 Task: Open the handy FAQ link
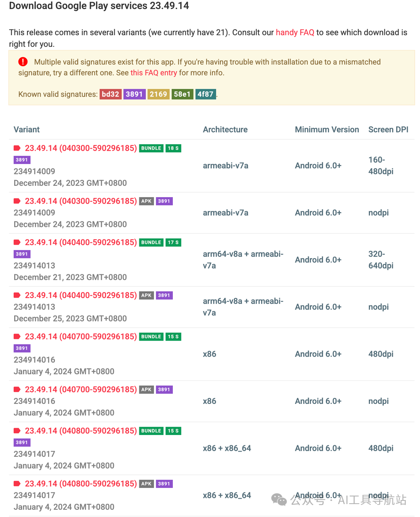295,32
